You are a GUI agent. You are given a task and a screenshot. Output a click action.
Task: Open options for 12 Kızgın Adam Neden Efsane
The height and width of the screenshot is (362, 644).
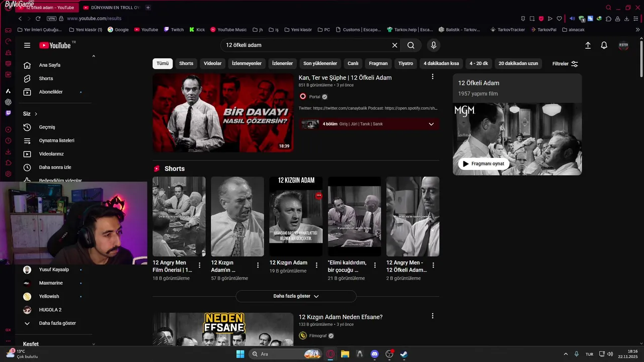(x=433, y=316)
